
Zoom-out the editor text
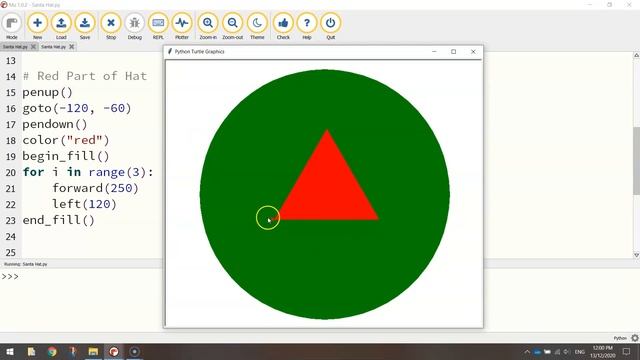(x=233, y=27)
